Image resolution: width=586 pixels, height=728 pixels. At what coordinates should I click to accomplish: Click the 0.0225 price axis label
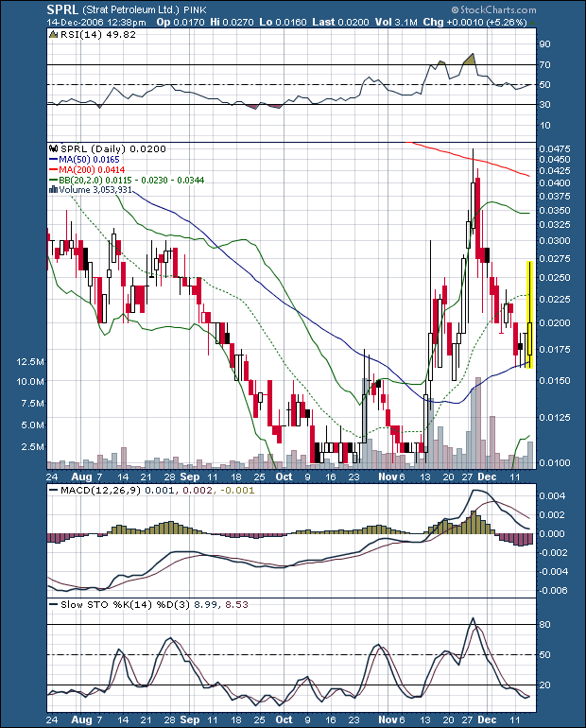[555, 300]
